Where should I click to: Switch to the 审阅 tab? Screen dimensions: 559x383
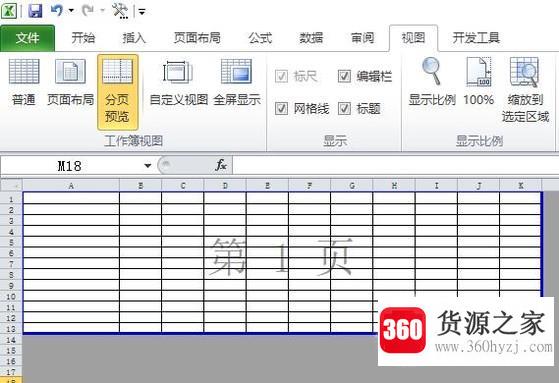point(362,38)
